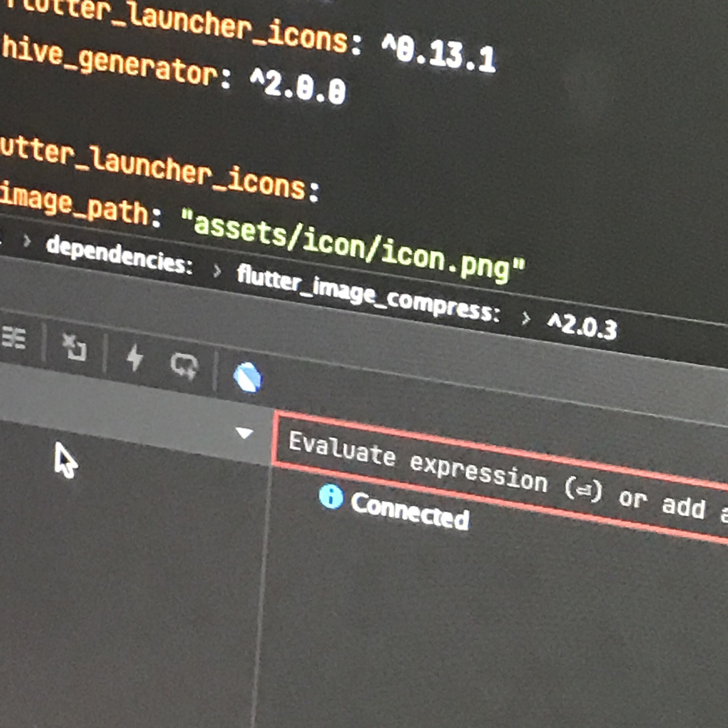Image resolution: width=728 pixels, height=728 pixels.
Task: Click the blue info icon beside Connected
Action: coord(331,497)
